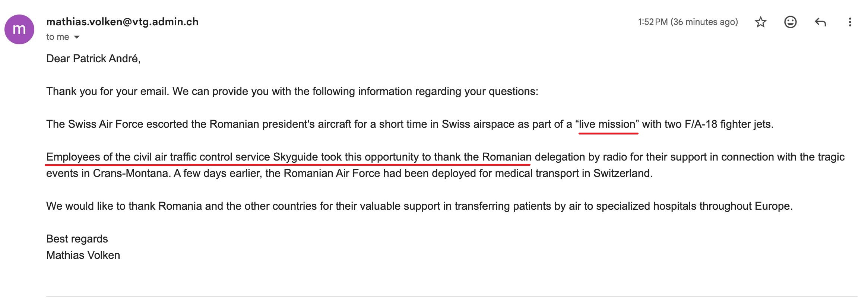Star this email from Mathias Volken

pos(760,22)
